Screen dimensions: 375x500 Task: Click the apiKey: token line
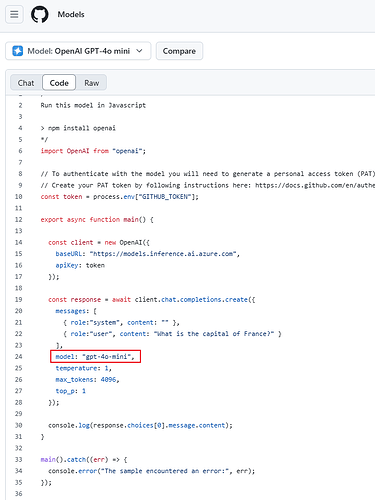80,265
